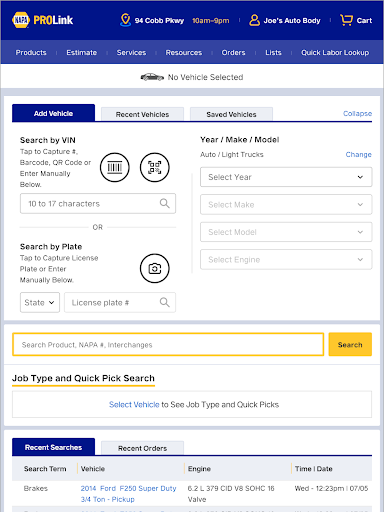The height and width of the screenshot is (512, 384).
Task: Expand the Select Engine dropdown
Action: pos(286,259)
